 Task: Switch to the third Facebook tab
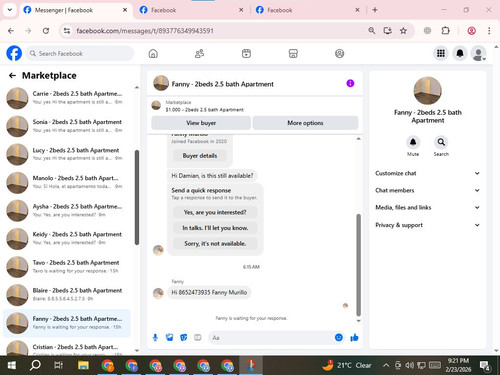point(307,10)
